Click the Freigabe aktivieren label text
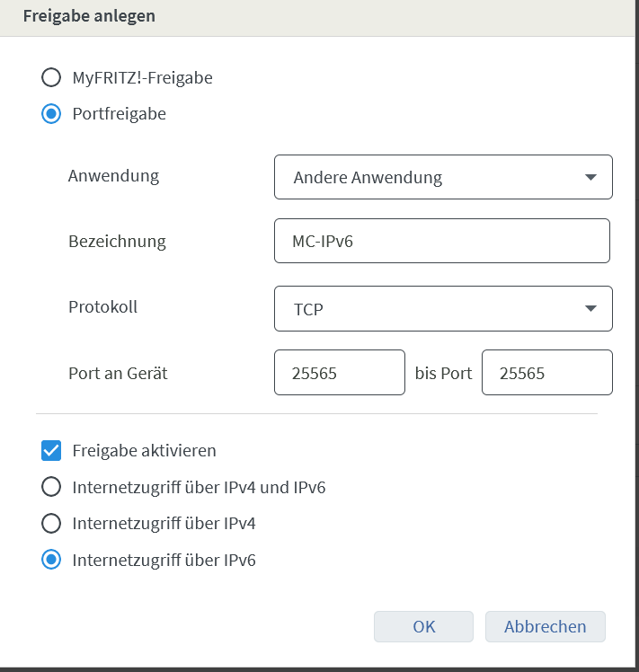Image resolution: width=639 pixels, height=672 pixels. point(144,450)
